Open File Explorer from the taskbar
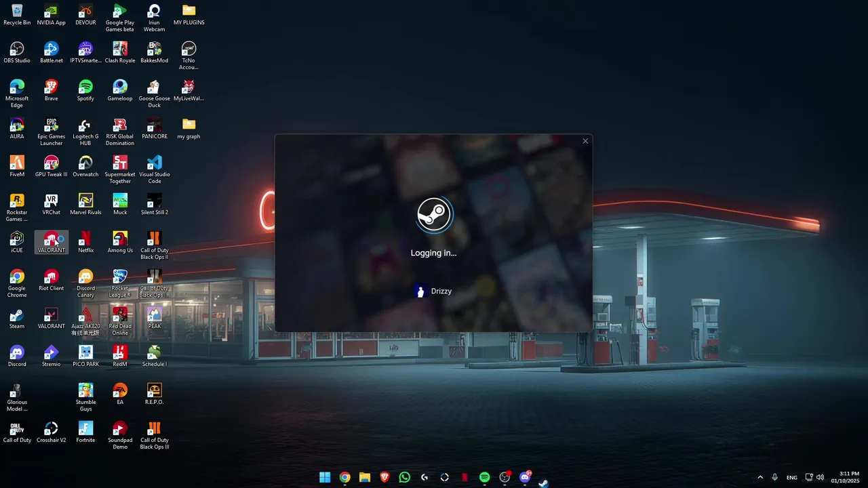The width and height of the screenshot is (868, 488). (365, 477)
